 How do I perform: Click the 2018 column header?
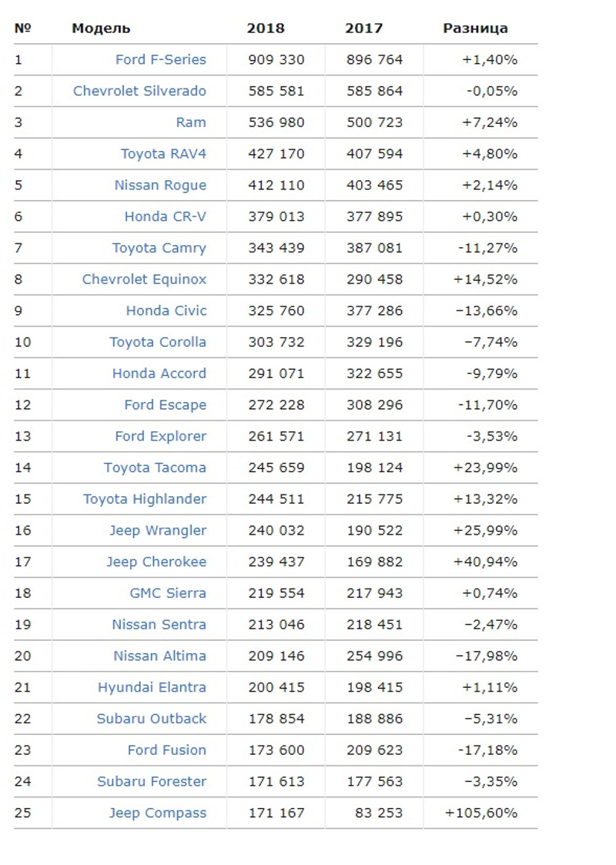pos(266,28)
